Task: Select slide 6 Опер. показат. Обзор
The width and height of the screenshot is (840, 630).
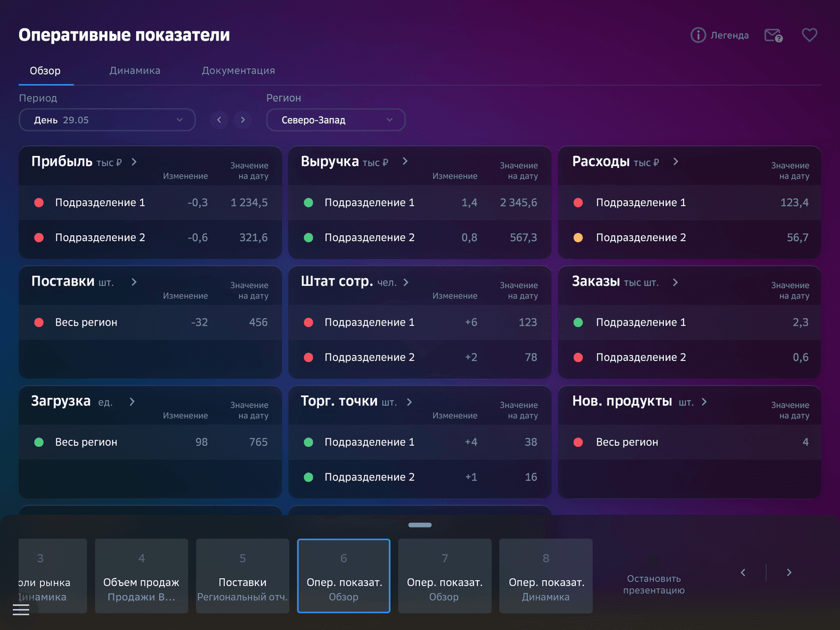Action: pos(344,576)
